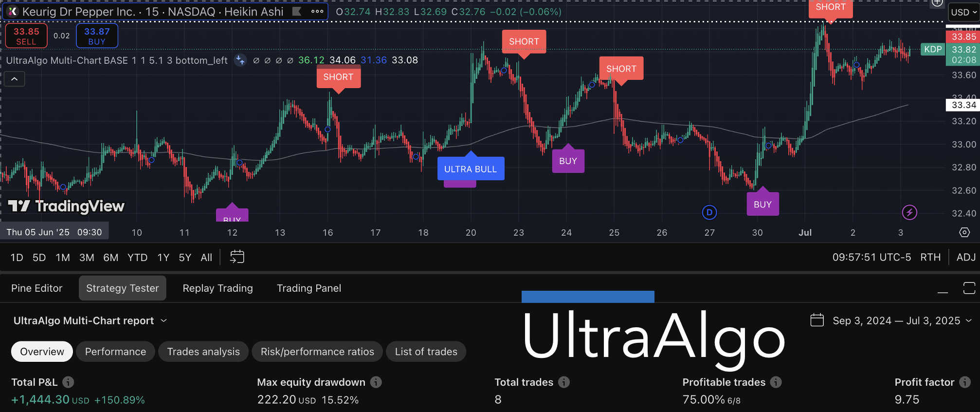
Task: Click the indicator value 36.12
Action: pyautogui.click(x=311, y=60)
